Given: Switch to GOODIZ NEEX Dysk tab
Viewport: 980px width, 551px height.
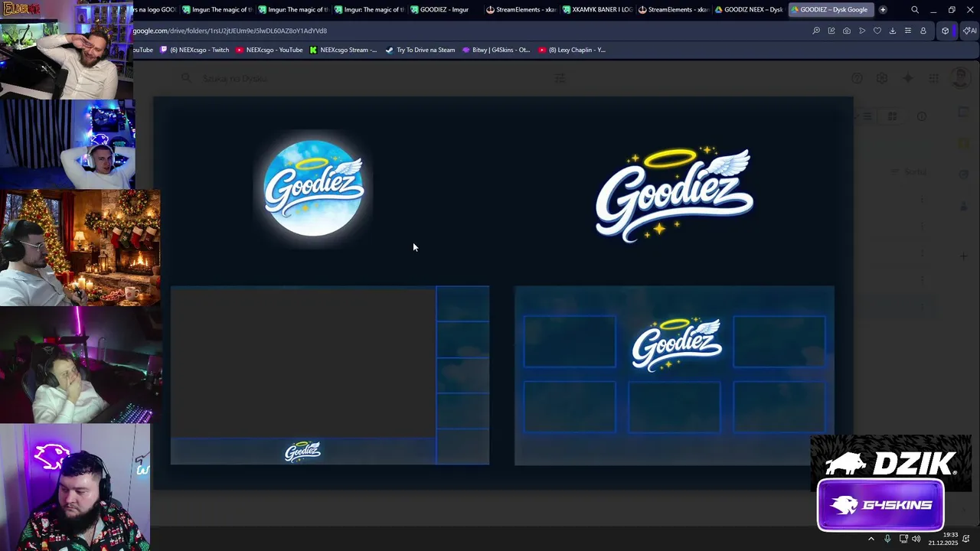Looking at the screenshot, I should (749, 10).
